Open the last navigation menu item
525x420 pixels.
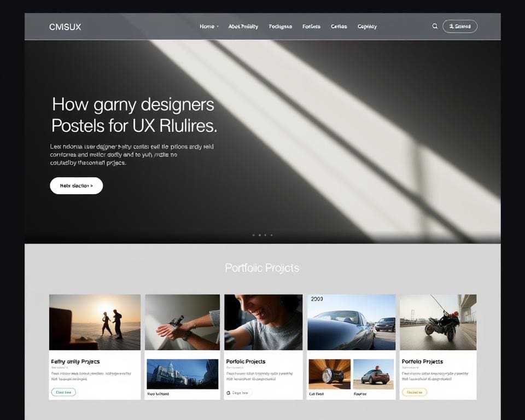click(x=367, y=26)
